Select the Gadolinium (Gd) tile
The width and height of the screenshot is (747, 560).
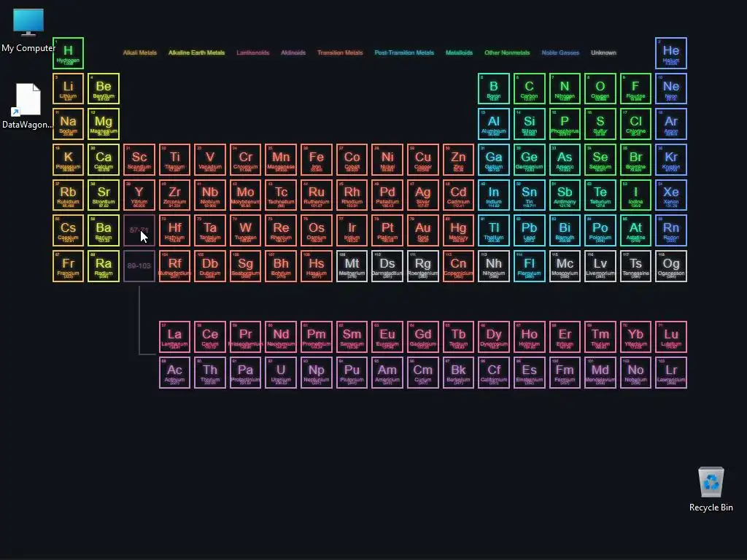tap(422, 337)
